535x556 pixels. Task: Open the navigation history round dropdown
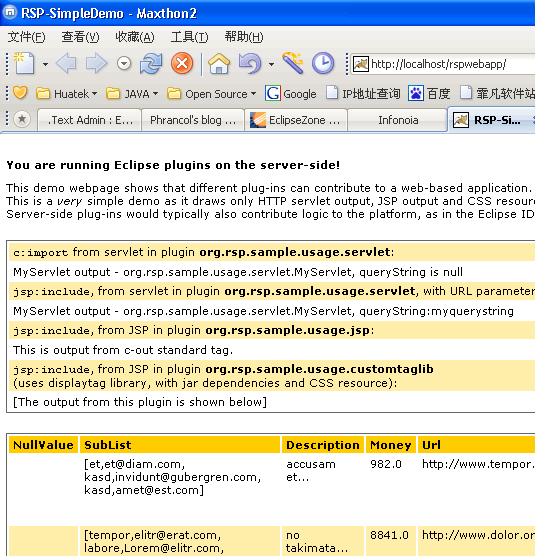[x=124, y=64]
